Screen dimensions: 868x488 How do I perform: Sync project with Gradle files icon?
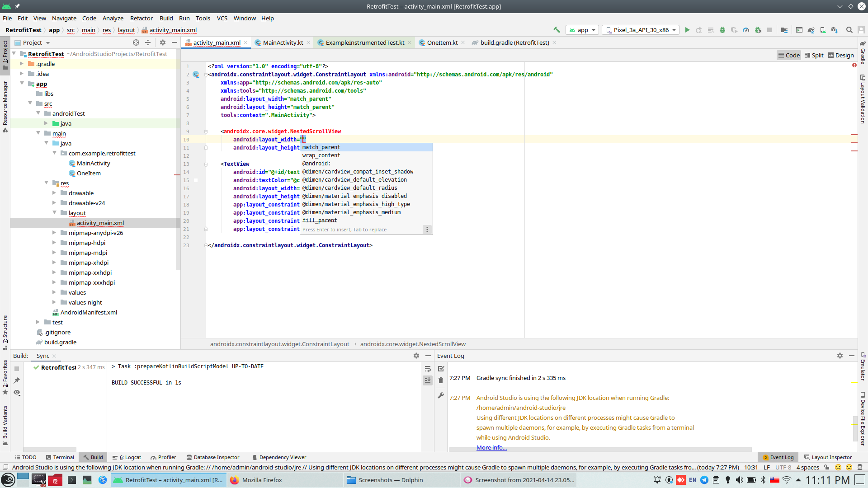tap(811, 30)
